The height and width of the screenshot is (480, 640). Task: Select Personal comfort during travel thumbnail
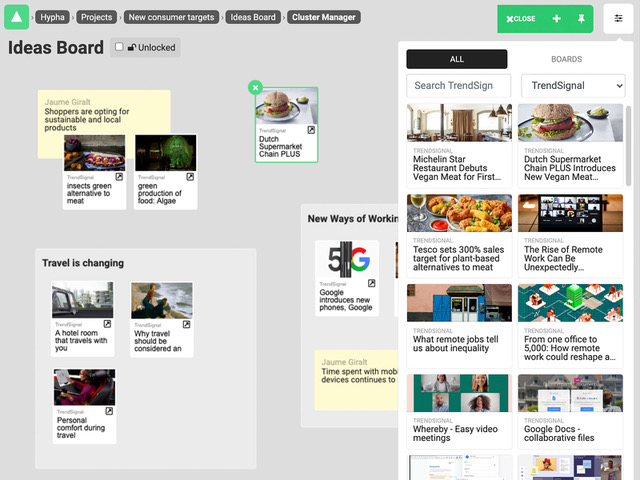[84, 387]
